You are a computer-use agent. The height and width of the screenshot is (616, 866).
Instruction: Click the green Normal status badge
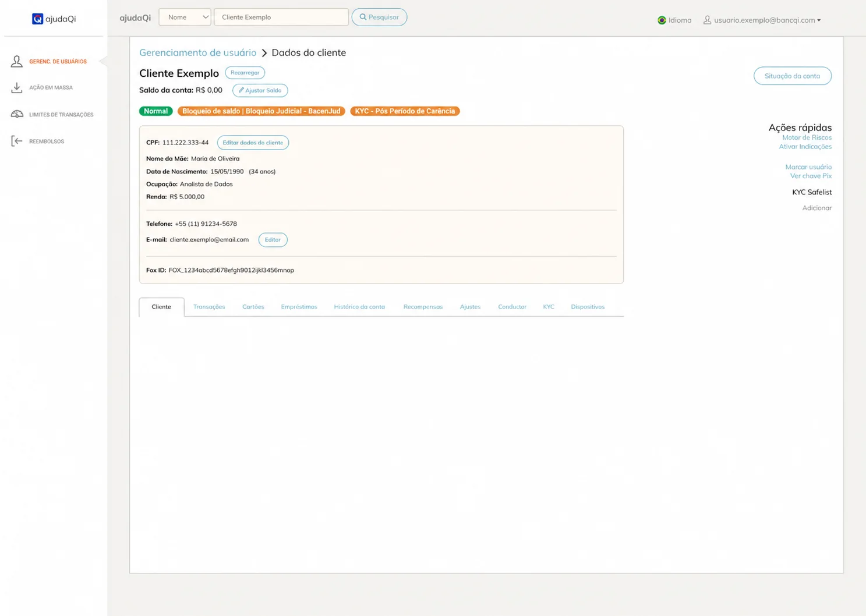coord(156,111)
